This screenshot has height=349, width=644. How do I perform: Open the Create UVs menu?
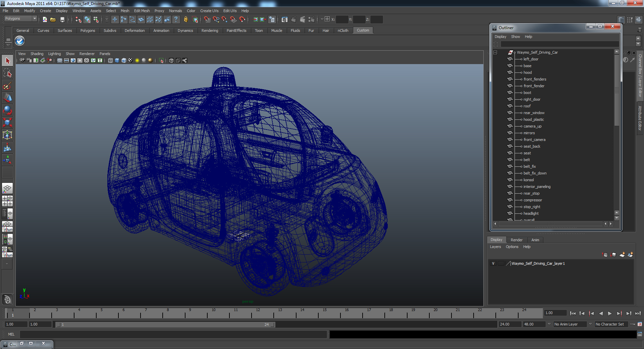click(209, 11)
